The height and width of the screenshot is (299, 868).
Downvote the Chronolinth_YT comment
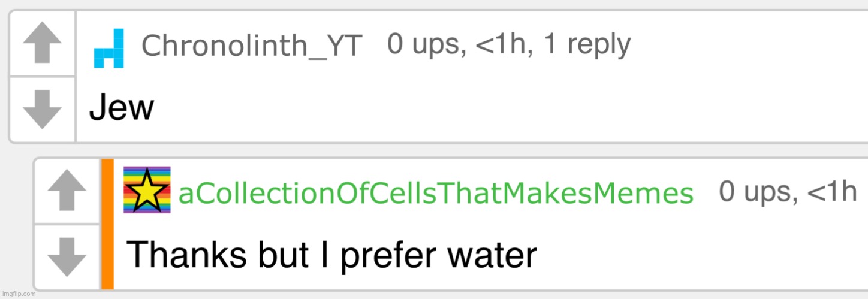42,109
